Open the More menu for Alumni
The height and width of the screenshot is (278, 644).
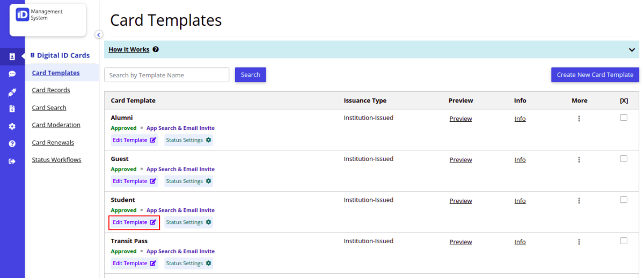(x=579, y=119)
